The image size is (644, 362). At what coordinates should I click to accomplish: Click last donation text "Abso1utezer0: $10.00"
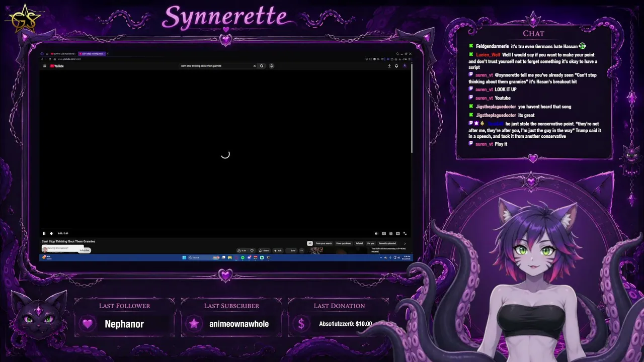[346, 324]
